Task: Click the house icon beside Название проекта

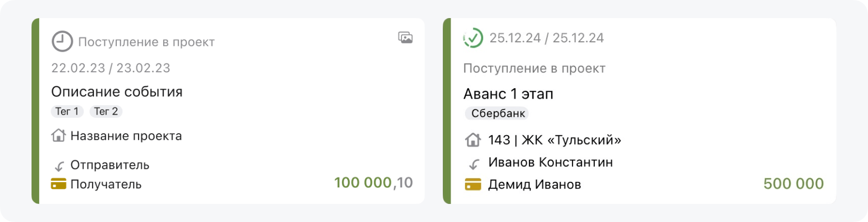Action: point(59,136)
